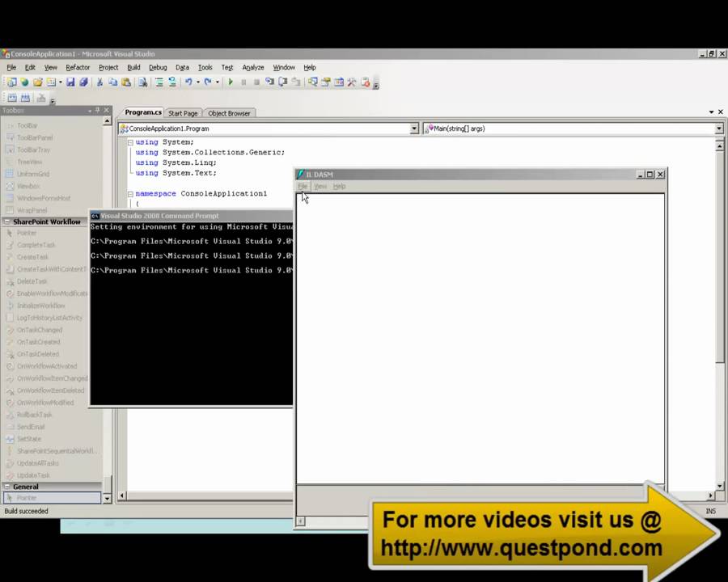Click the Add New Item icon
Image resolution: width=728 pixels, height=582 pixels.
pyautogui.click(x=51, y=82)
